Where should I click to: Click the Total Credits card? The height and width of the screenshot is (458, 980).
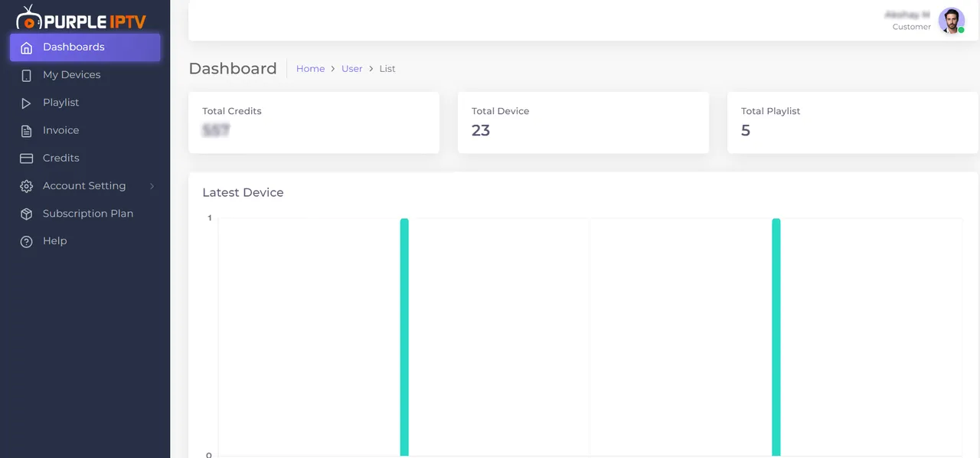pyautogui.click(x=314, y=123)
